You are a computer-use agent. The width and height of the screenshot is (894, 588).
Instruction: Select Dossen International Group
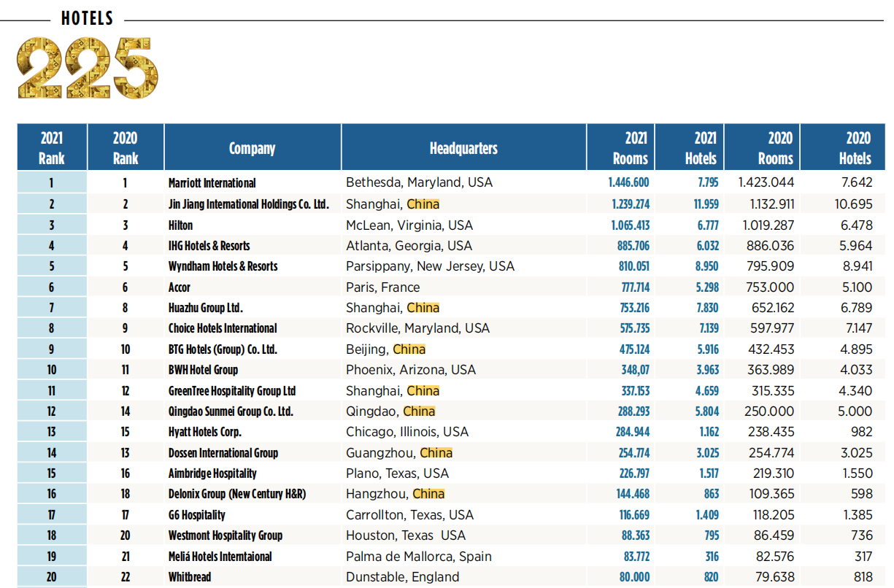223,453
